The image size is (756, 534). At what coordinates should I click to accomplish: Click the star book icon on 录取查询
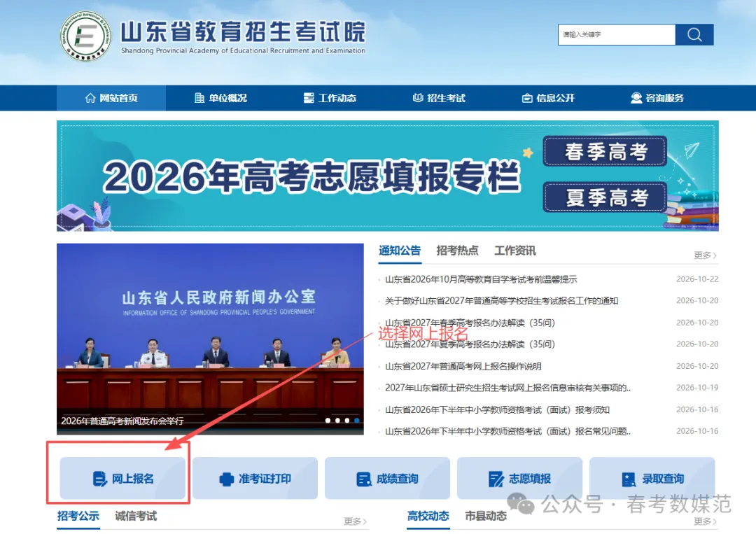pyautogui.click(x=628, y=479)
